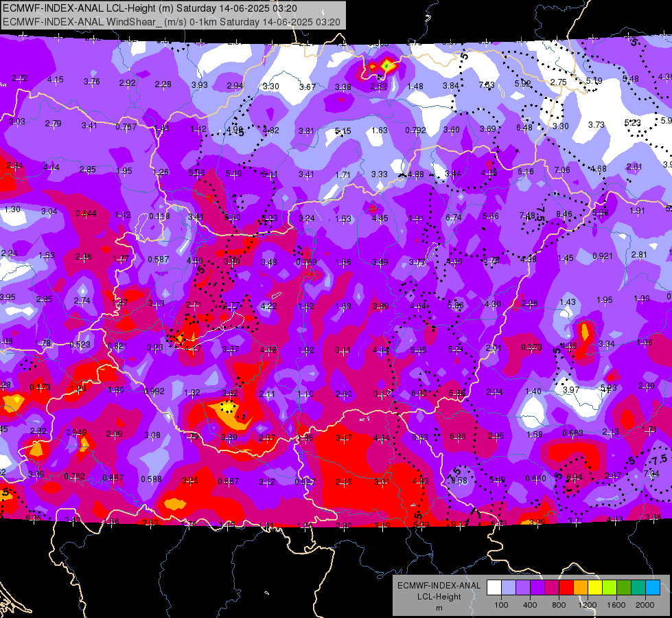Click the legend label 1600
Screen dimensions: 672x618
coord(616,605)
